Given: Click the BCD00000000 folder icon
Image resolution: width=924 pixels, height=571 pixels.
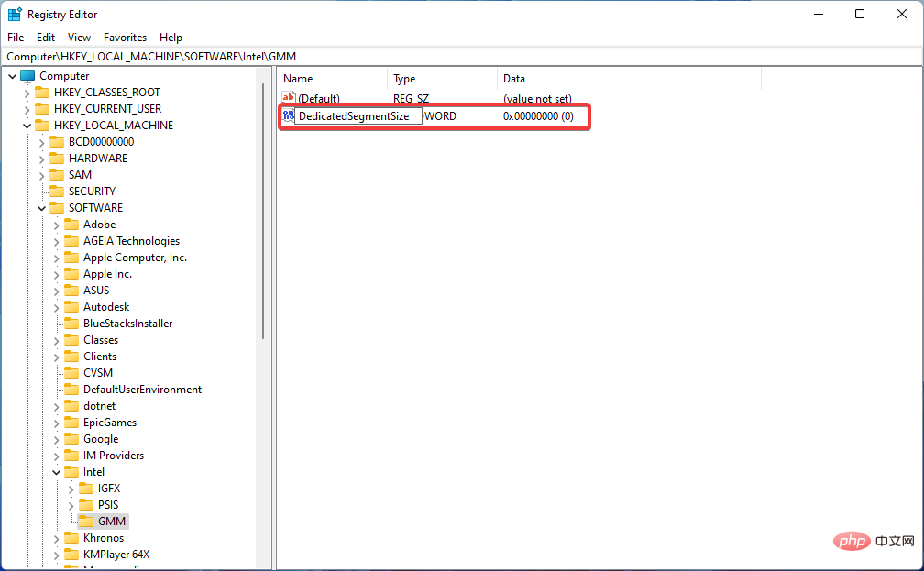Looking at the screenshot, I should point(57,142).
